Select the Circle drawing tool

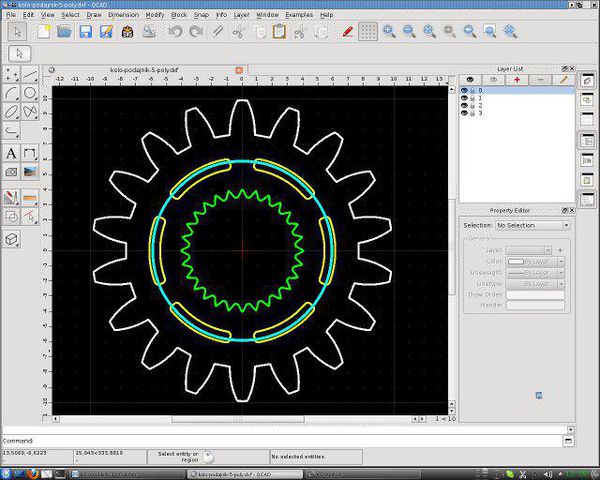[31, 93]
